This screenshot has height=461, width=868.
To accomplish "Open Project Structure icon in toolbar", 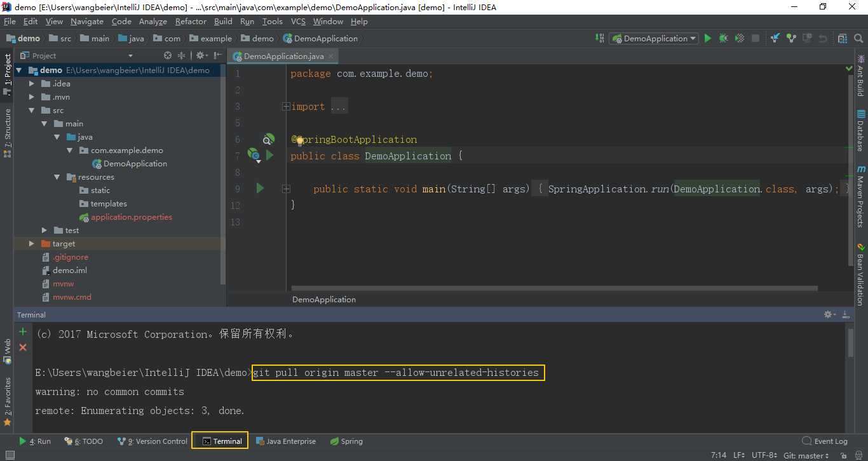I will (x=843, y=38).
